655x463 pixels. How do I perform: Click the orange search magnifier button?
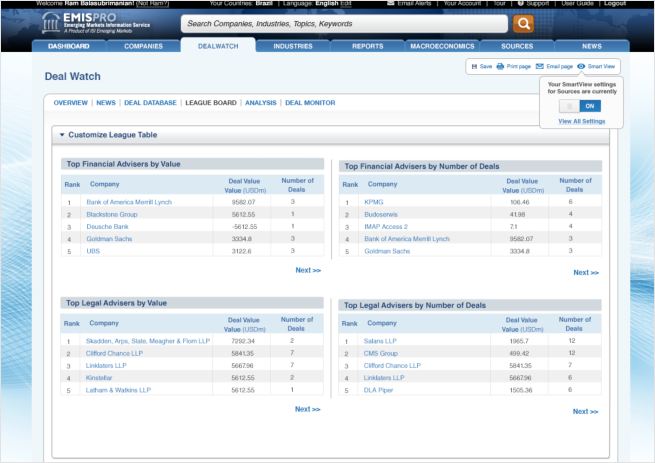click(x=523, y=24)
